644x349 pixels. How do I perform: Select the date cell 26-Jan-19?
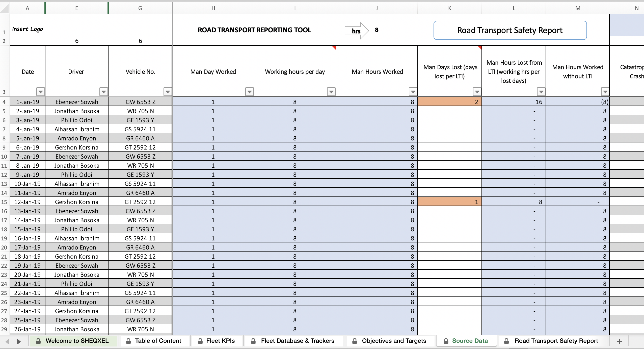28,329
